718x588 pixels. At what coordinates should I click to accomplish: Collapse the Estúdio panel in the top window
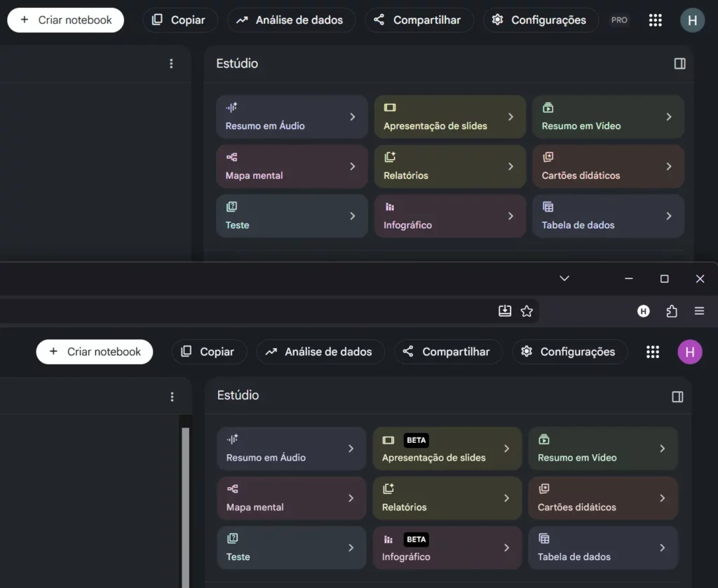click(x=679, y=64)
